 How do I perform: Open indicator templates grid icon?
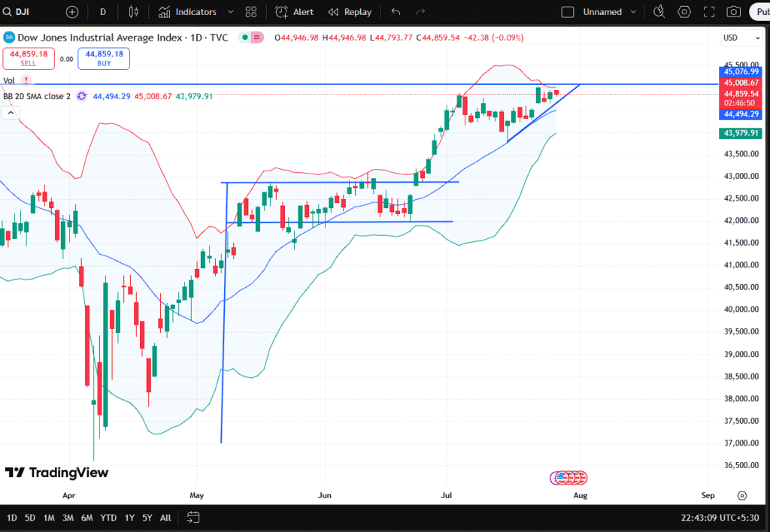pyautogui.click(x=251, y=12)
